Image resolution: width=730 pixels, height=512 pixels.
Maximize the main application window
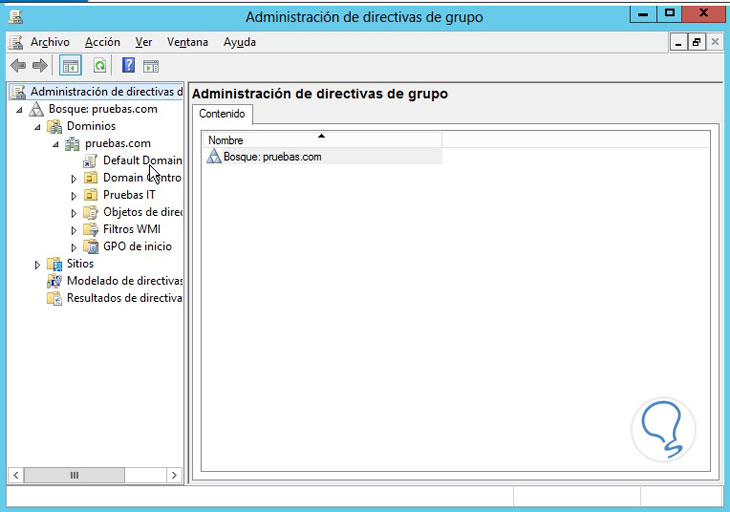(669, 14)
